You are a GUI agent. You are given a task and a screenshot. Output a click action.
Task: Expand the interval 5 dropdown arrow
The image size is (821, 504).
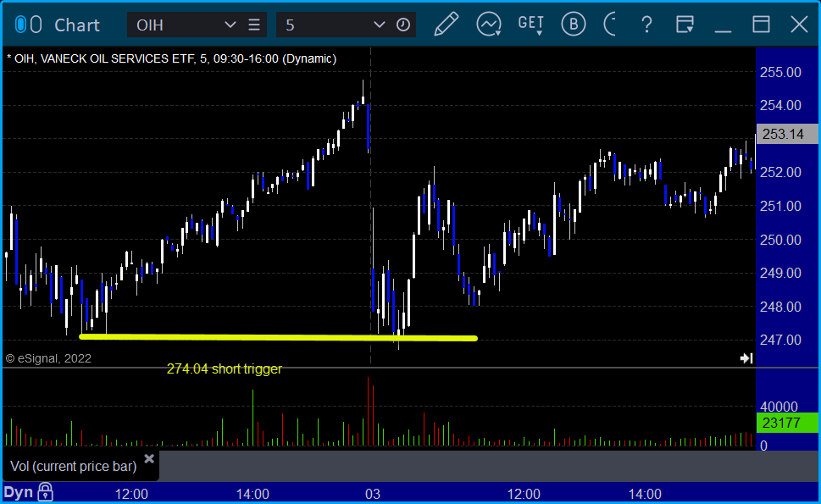pos(379,25)
